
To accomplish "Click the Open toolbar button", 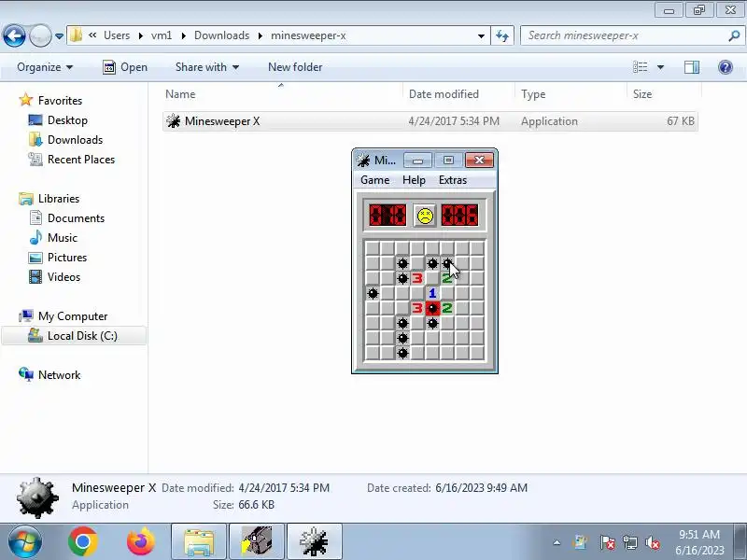I will [125, 67].
